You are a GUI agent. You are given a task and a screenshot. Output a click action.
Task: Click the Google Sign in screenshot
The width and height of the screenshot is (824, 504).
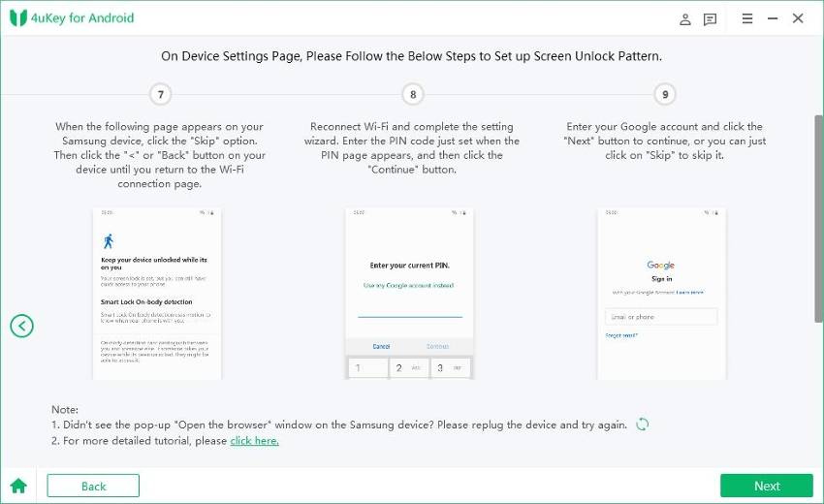(x=661, y=293)
